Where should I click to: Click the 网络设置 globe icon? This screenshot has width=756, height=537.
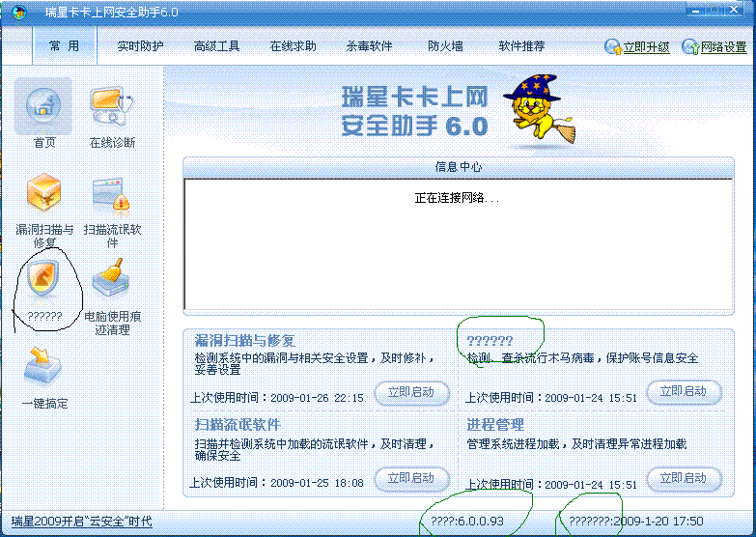pos(690,46)
